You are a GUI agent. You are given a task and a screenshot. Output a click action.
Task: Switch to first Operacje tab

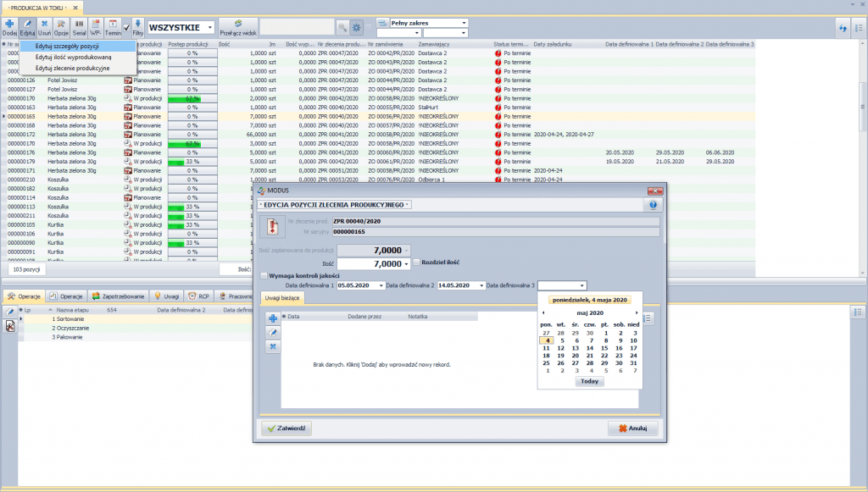(x=24, y=296)
